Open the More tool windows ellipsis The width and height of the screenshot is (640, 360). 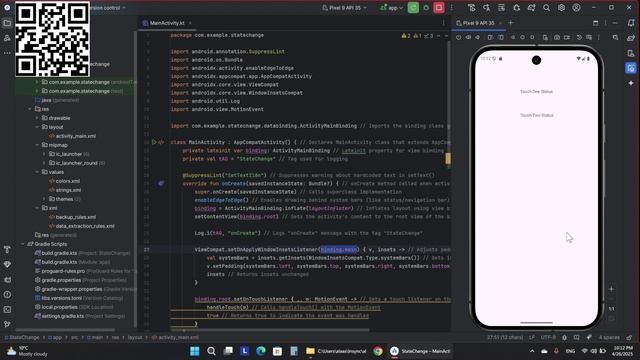(x=7, y=53)
